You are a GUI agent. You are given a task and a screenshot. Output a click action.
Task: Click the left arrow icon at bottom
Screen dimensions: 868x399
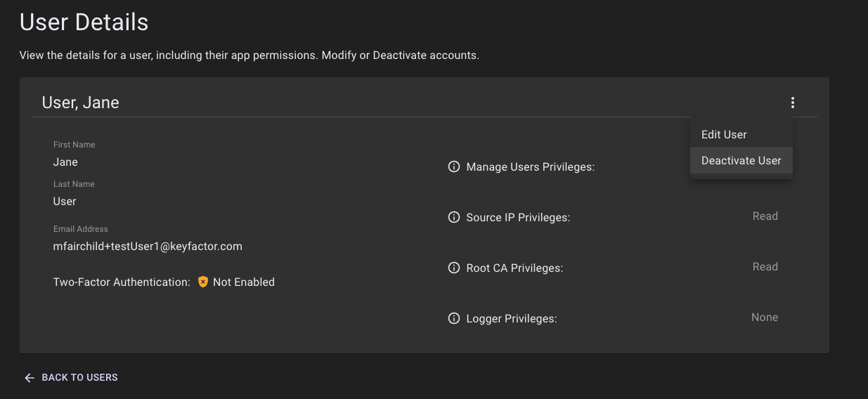click(x=29, y=378)
